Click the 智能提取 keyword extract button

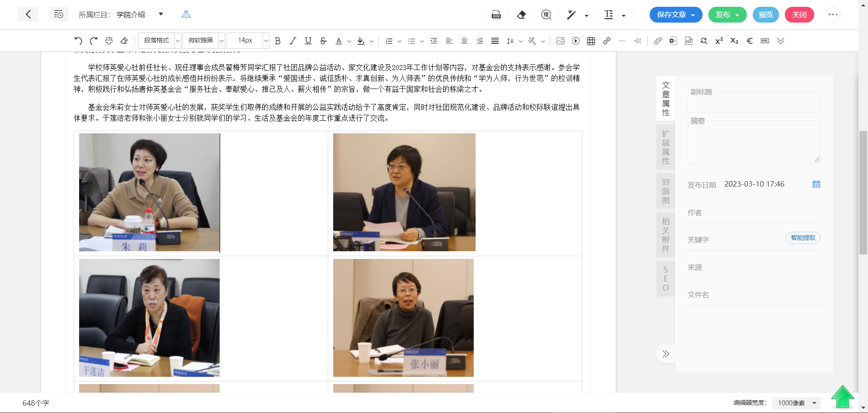803,238
